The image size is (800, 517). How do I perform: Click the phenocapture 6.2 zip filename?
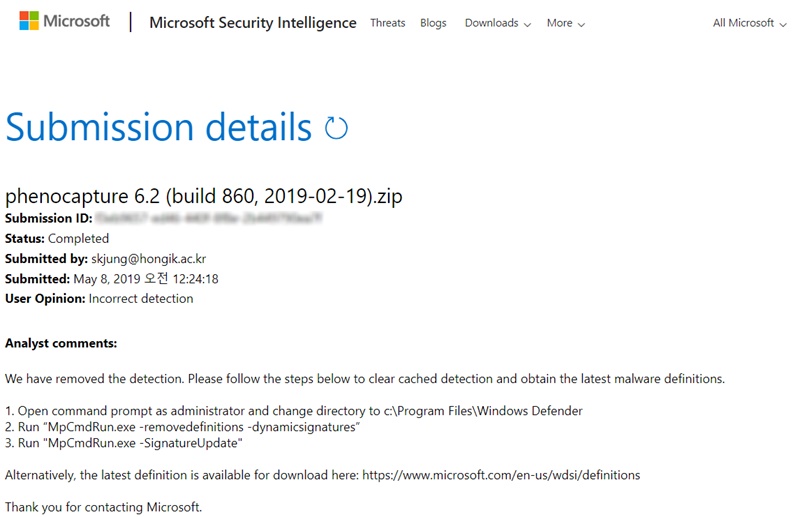tap(204, 196)
